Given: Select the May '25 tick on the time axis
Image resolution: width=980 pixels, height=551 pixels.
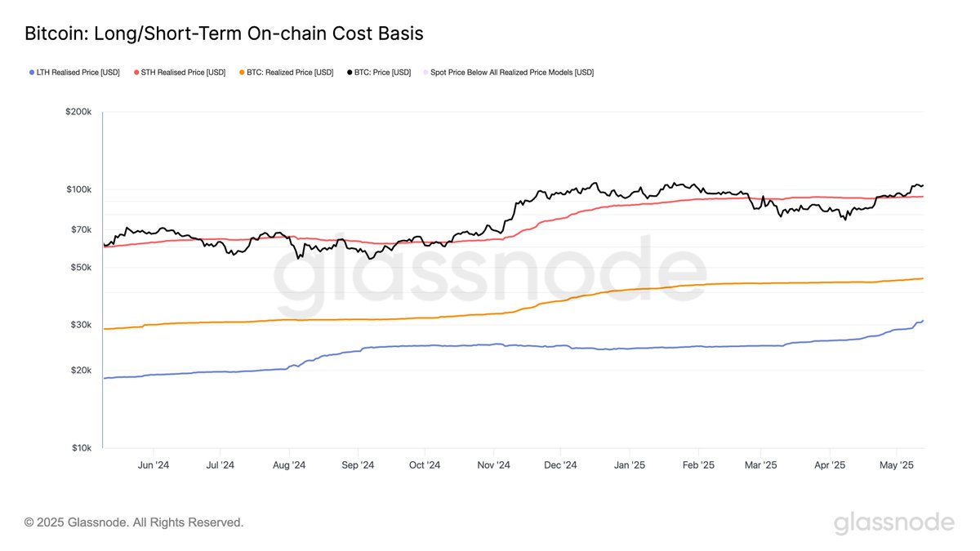Looking at the screenshot, I should point(897,464).
